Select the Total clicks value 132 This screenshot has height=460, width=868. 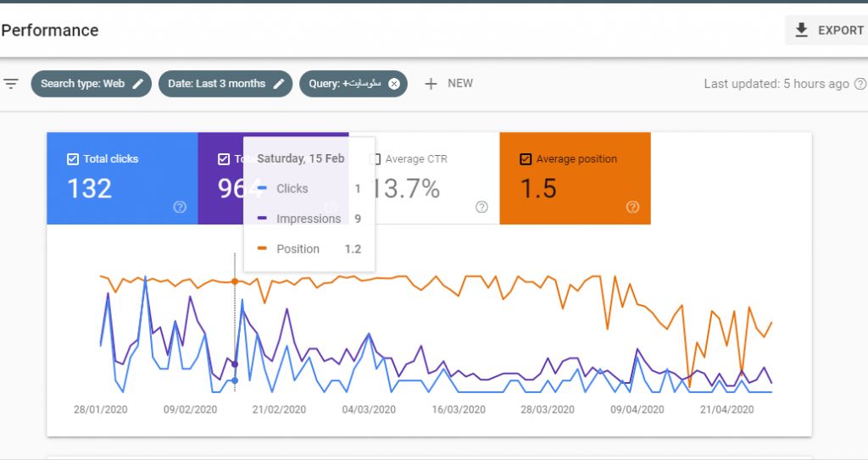(90, 189)
